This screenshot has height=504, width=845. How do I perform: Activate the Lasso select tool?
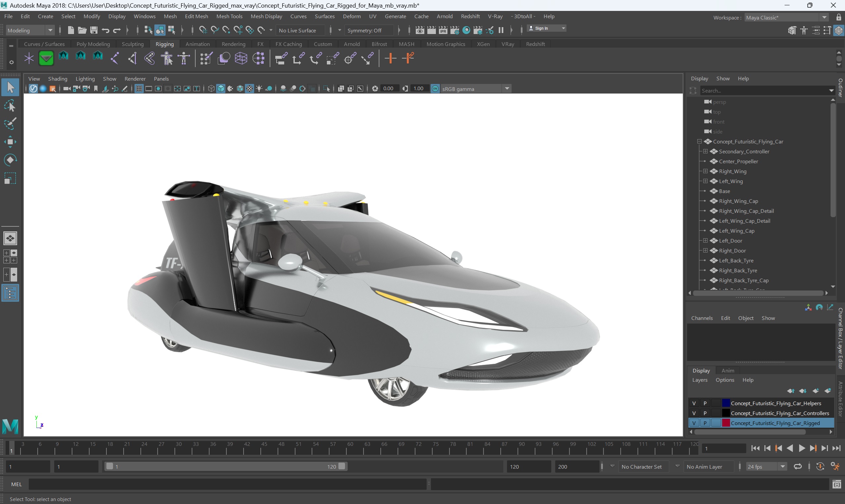coord(10,106)
